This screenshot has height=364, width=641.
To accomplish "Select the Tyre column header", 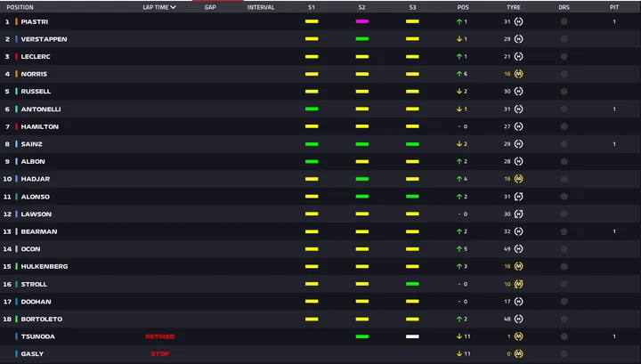I will (x=514, y=7).
